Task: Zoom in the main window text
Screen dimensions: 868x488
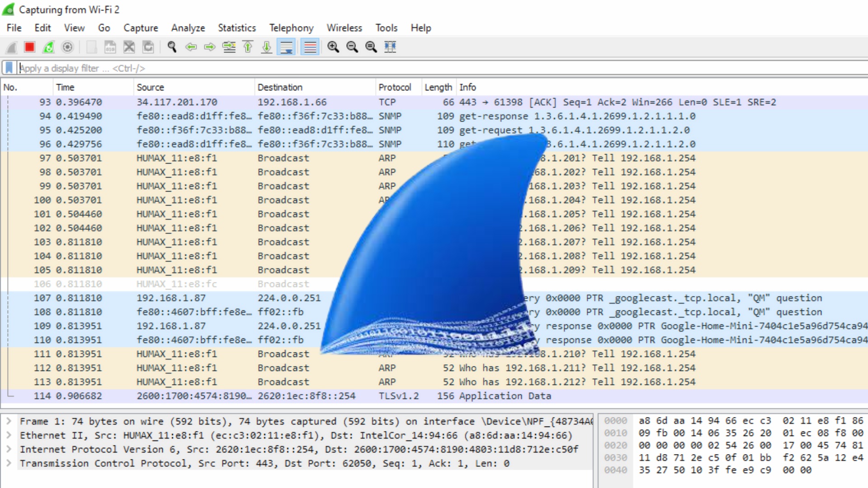Action: [x=333, y=47]
